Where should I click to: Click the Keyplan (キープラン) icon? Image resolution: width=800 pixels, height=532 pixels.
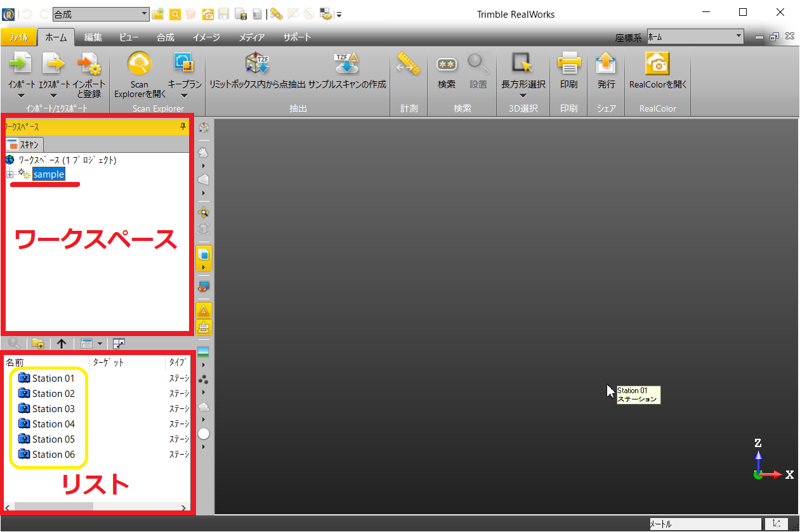pyautogui.click(x=184, y=64)
